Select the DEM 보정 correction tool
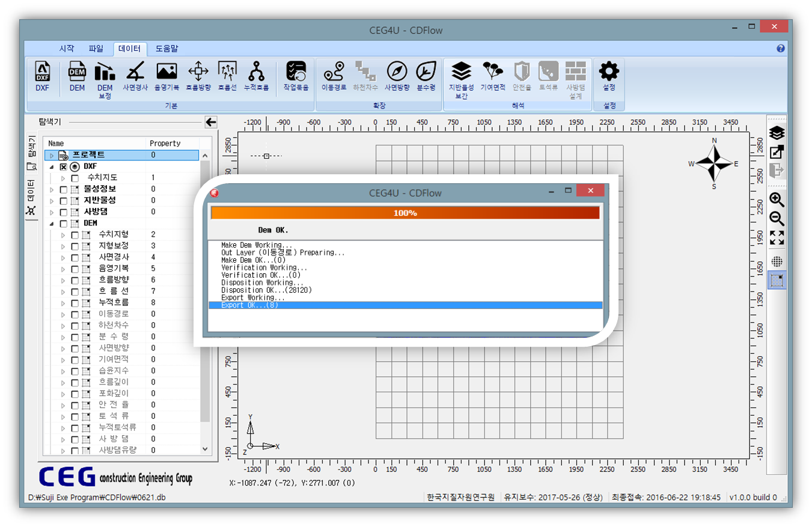 coord(105,79)
